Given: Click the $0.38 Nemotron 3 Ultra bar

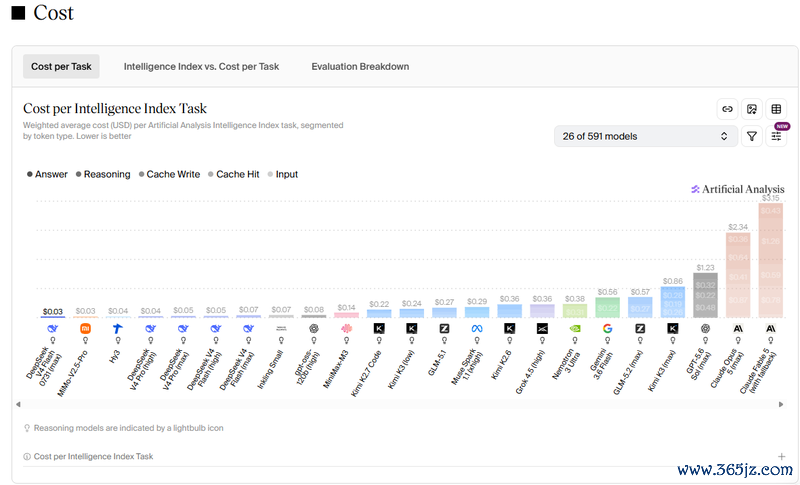Looking at the screenshot, I should (x=575, y=311).
